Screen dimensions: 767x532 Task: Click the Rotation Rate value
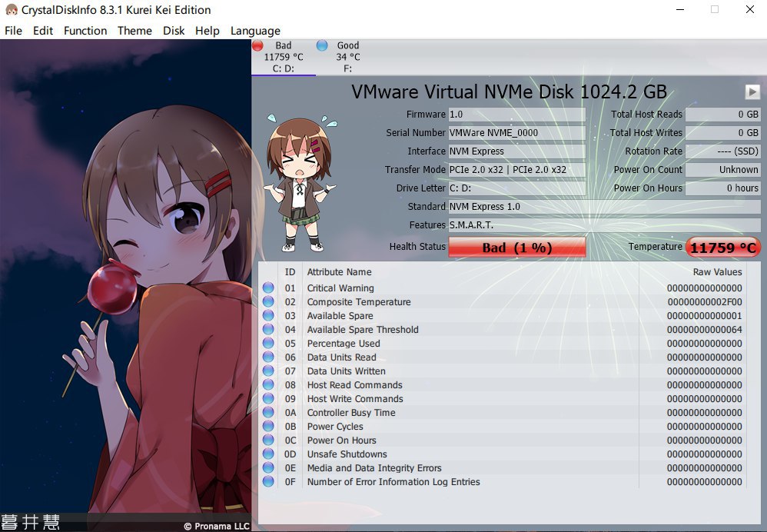click(723, 151)
